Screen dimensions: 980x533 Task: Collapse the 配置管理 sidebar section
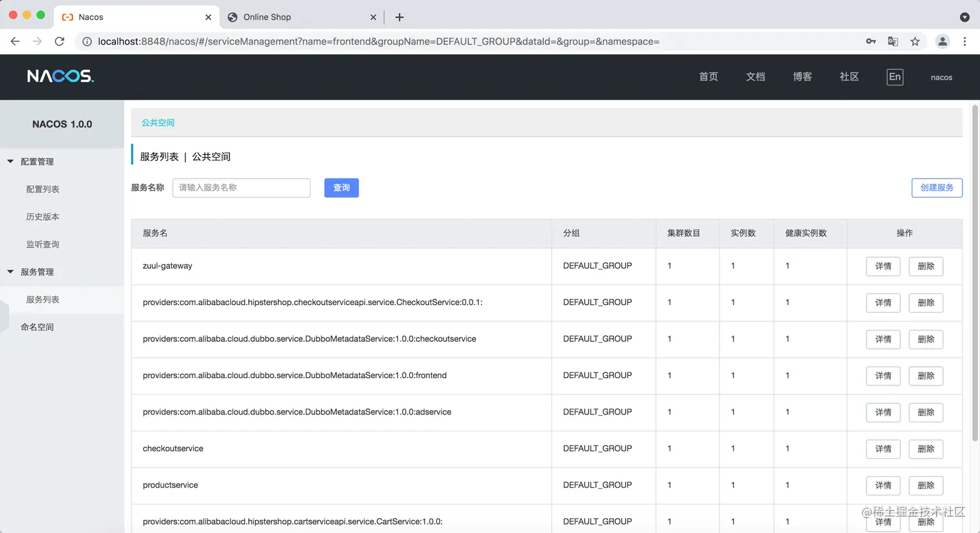pos(10,161)
